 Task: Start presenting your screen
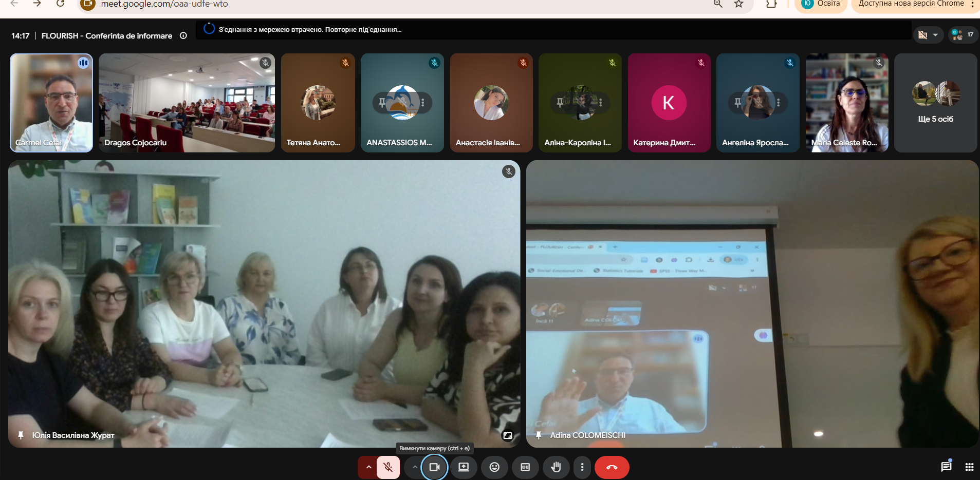[x=464, y=467]
